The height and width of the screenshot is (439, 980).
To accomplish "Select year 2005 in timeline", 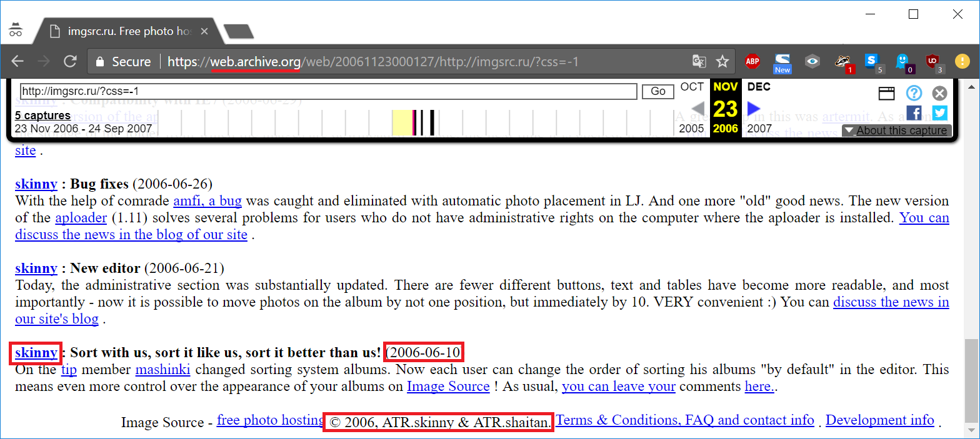I will pos(692,129).
